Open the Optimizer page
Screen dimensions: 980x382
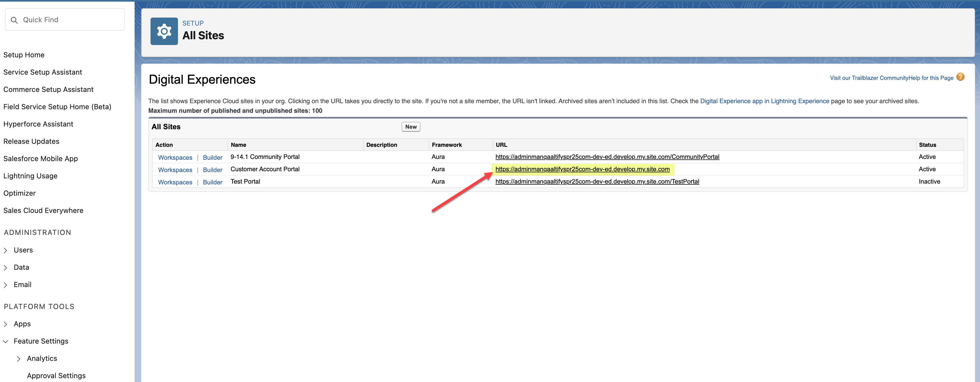pos(20,193)
